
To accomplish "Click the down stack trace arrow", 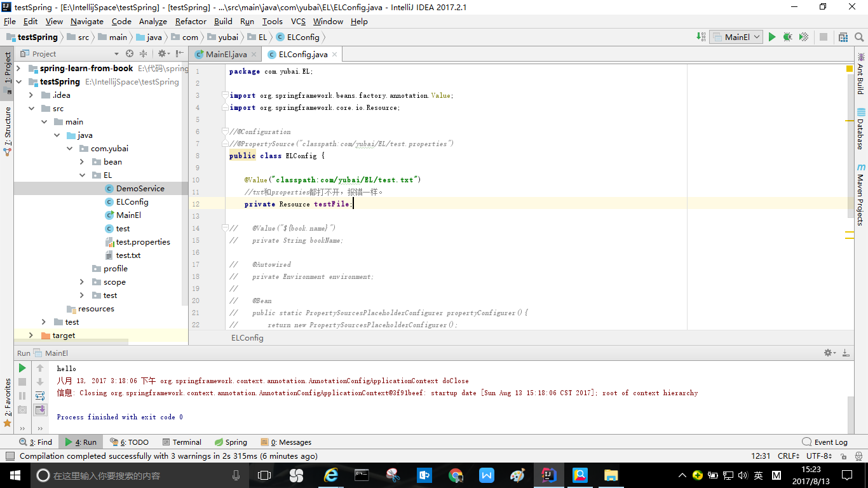I will pos(40,382).
